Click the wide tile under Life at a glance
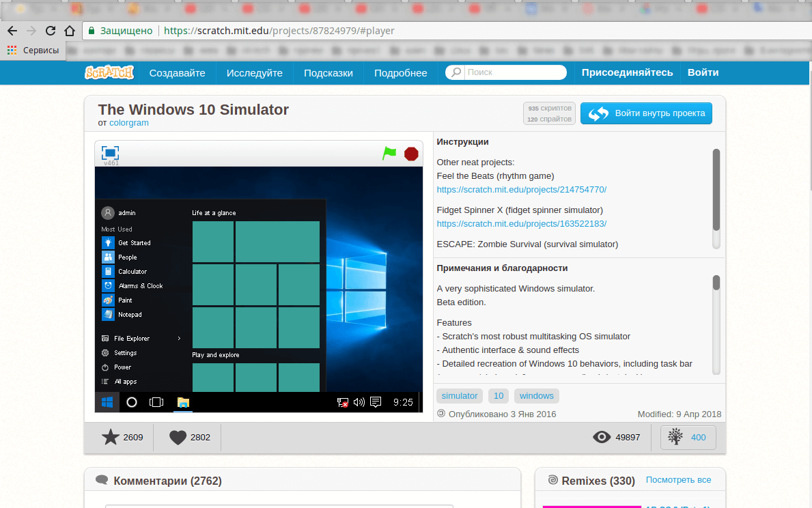Image resolution: width=812 pixels, height=508 pixels. pyautogui.click(x=277, y=242)
